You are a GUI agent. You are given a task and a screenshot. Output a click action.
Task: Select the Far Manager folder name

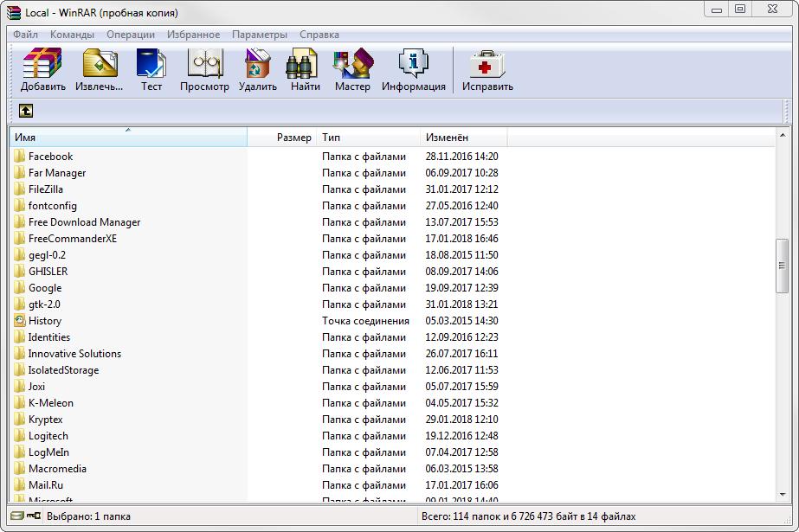click(x=57, y=173)
